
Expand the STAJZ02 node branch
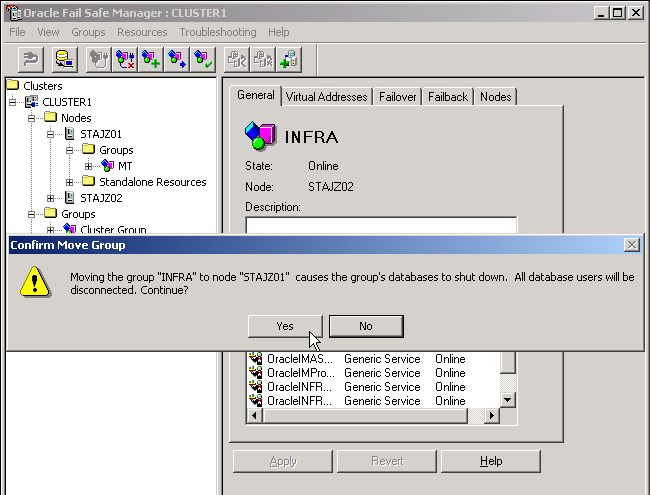(x=51, y=198)
